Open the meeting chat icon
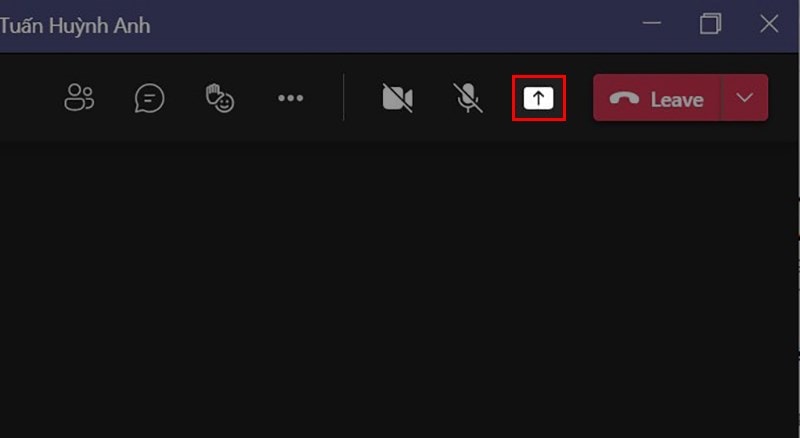Screen dimensions: 800x438 [x=149, y=98]
